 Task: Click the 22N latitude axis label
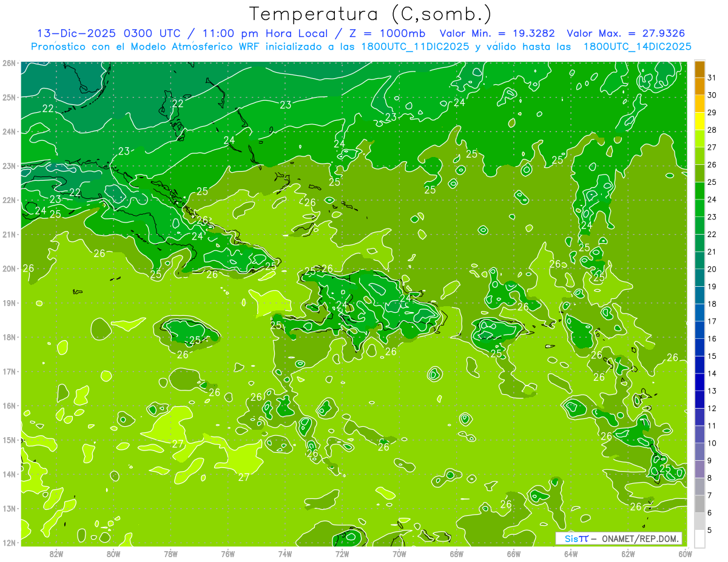9,200
